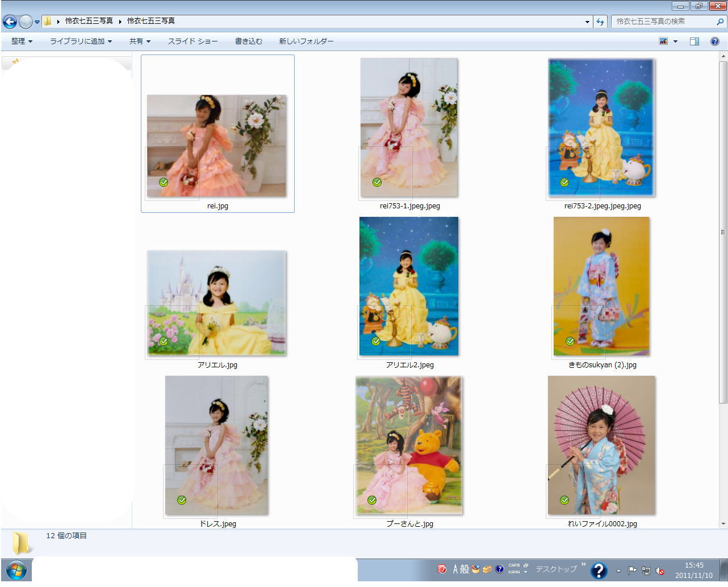Click the Forward navigation arrow button

tap(26, 22)
